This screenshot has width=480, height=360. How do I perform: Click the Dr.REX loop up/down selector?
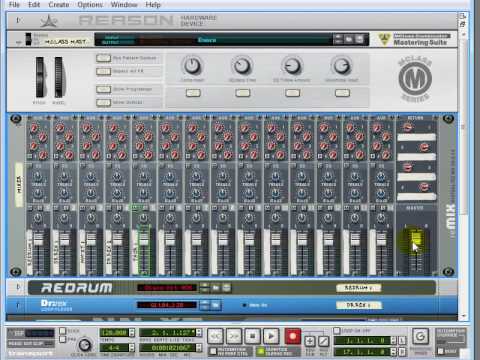pyautogui.click(x=204, y=305)
